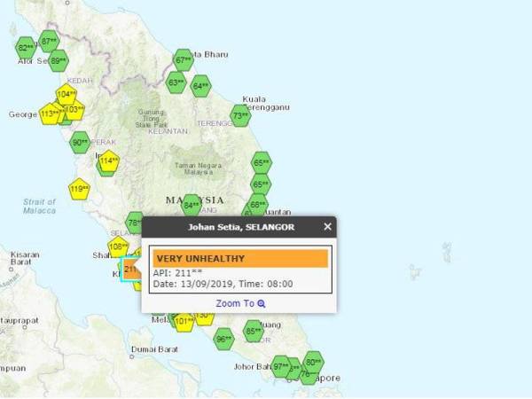The height and width of the screenshot is (399, 532).
Task: Click the green 80 marker near Singapore
Action: (313, 362)
